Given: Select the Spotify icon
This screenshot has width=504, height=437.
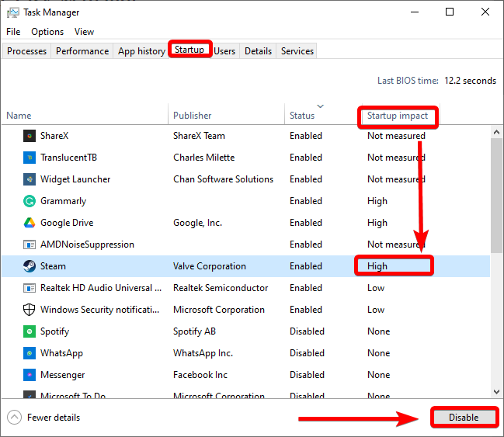Looking at the screenshot, I should (x=29, y=331).
